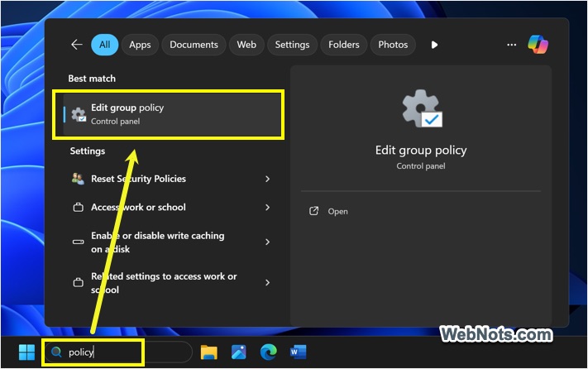The image size is (588, 369).
Task: Click the briefcase icon beside Access work or school
Action: [x=78, y=208]
